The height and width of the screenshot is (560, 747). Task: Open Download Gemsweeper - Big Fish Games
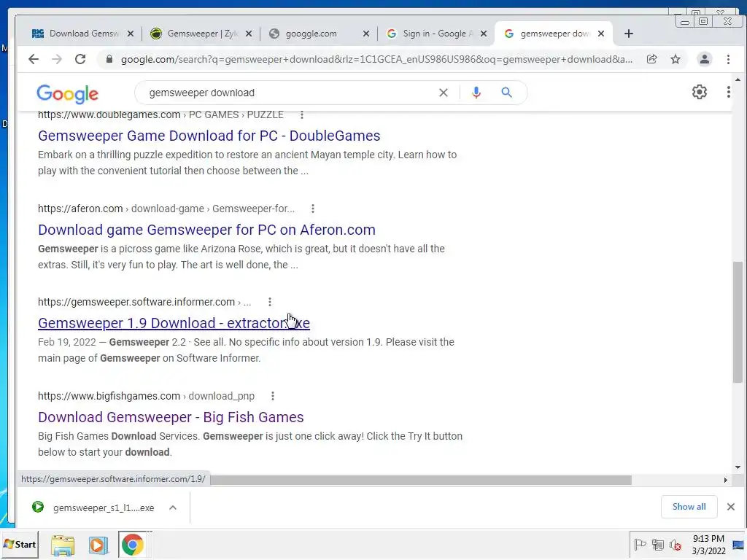(x=171, y=417)
